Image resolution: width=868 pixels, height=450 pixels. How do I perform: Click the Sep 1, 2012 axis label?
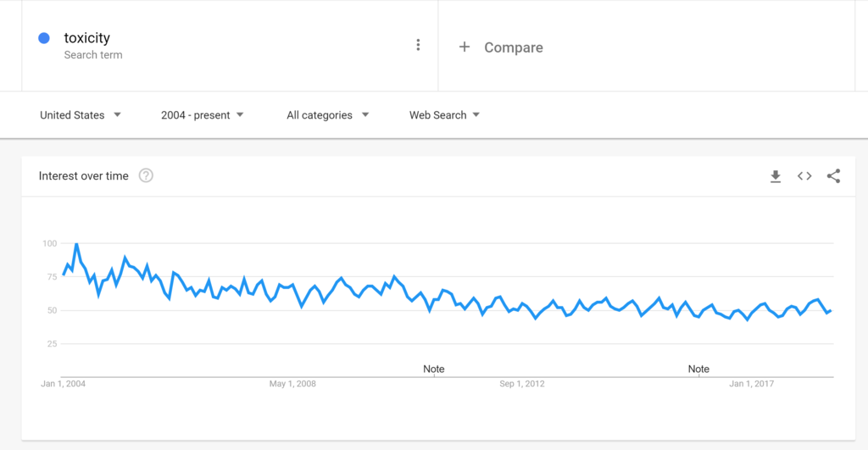(522, 384)
